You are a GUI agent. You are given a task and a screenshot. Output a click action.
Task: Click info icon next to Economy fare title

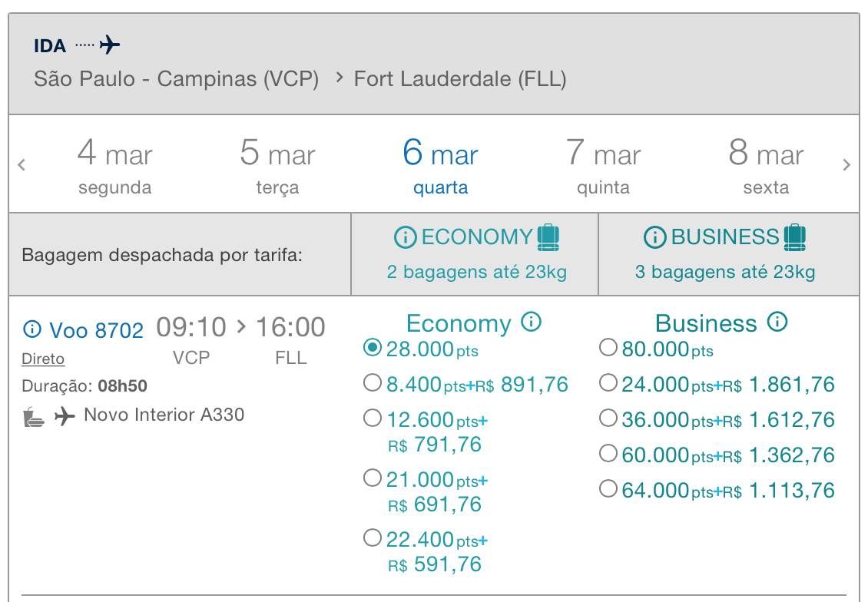[x=531, y=322]
